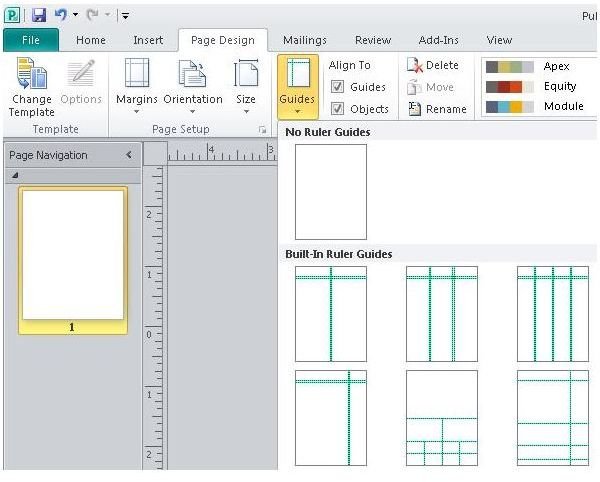
Task: Click the Orientation icon
Action: pyautogui.click(x=192, y=74)
